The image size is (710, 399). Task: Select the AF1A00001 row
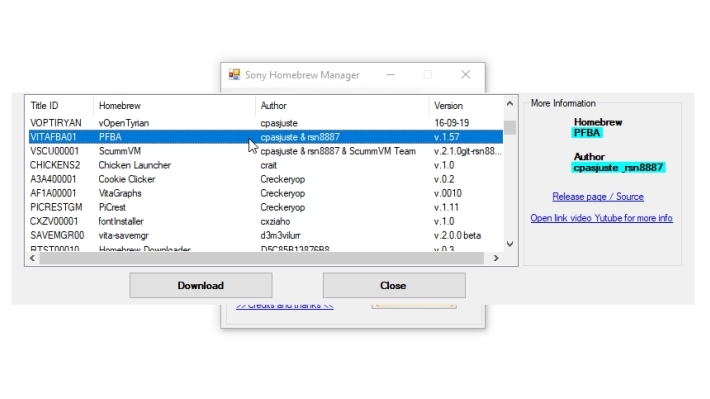pos(266,193)
